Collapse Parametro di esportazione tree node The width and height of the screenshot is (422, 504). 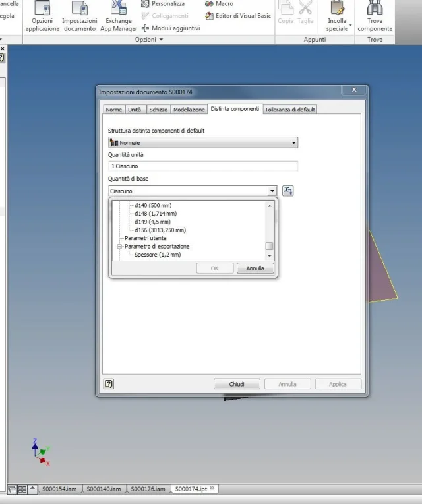pyautogui.click(x=119, y=247)
